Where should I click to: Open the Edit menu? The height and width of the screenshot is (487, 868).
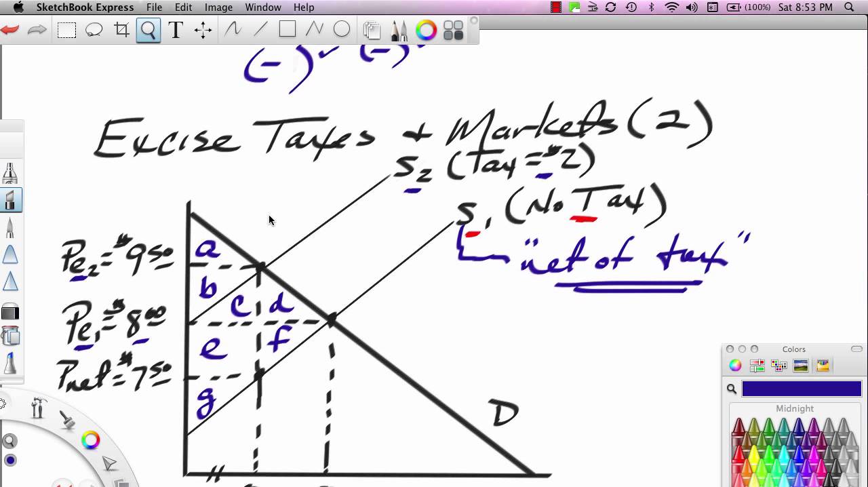[183, 7]
